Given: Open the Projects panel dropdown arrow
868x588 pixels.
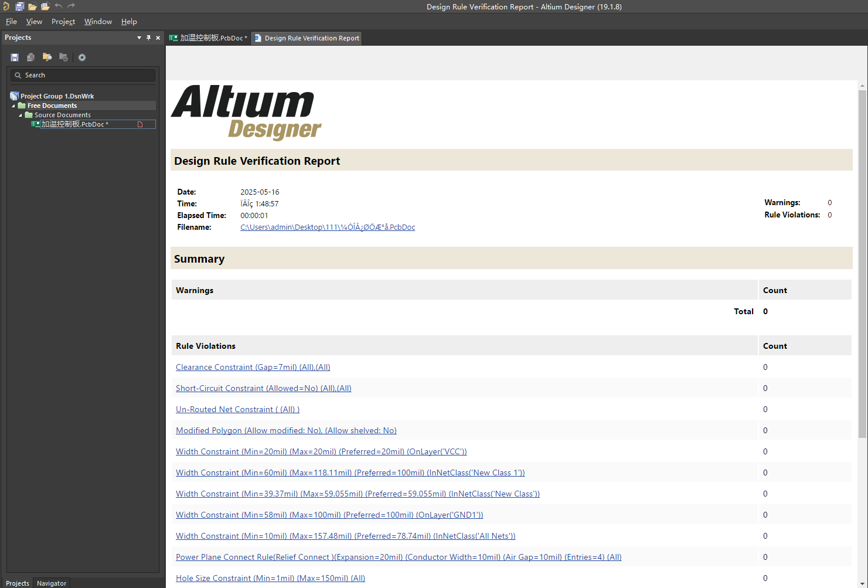Looking at the screenshot, I should (139, 38).
